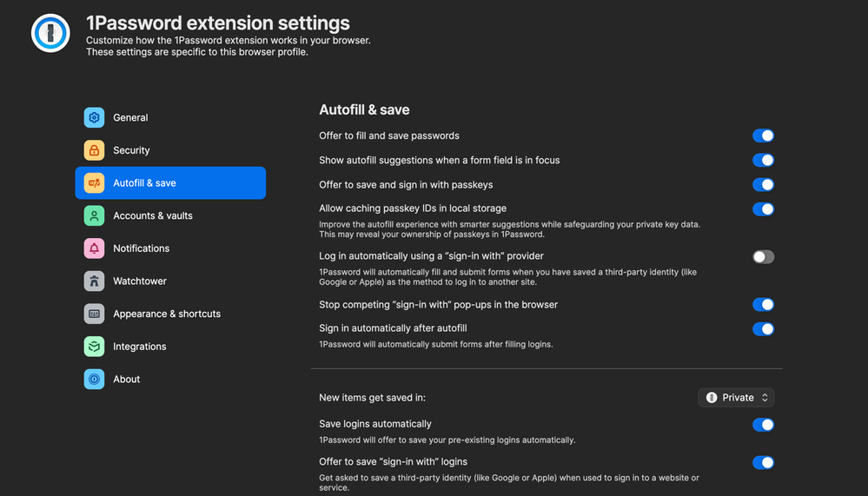This screenshot has width=868, height=496.
Task: Click the About sidebar icon
Action: pyautogui.click(x=94, y=379)
